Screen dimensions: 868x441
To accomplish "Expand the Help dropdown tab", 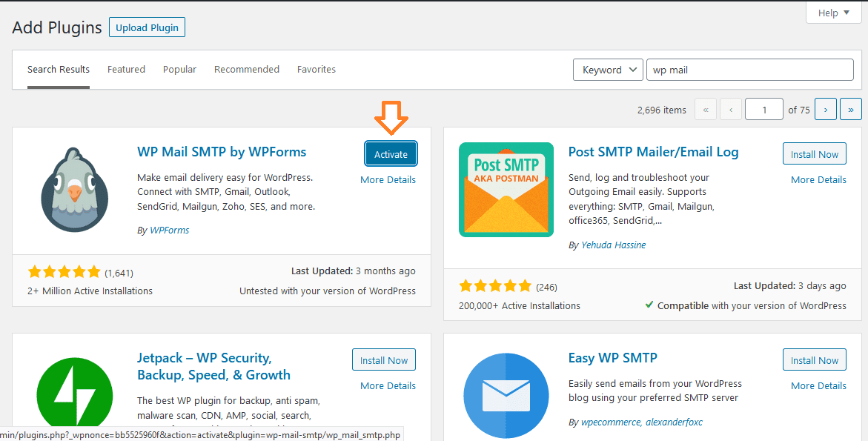I will click(833, 13).
